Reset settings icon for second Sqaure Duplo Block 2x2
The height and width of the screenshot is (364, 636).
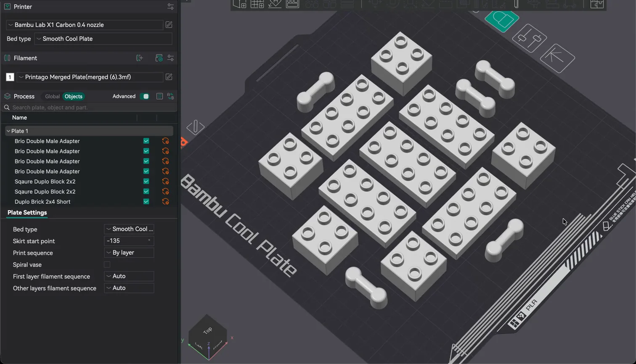tap(165, 192)
